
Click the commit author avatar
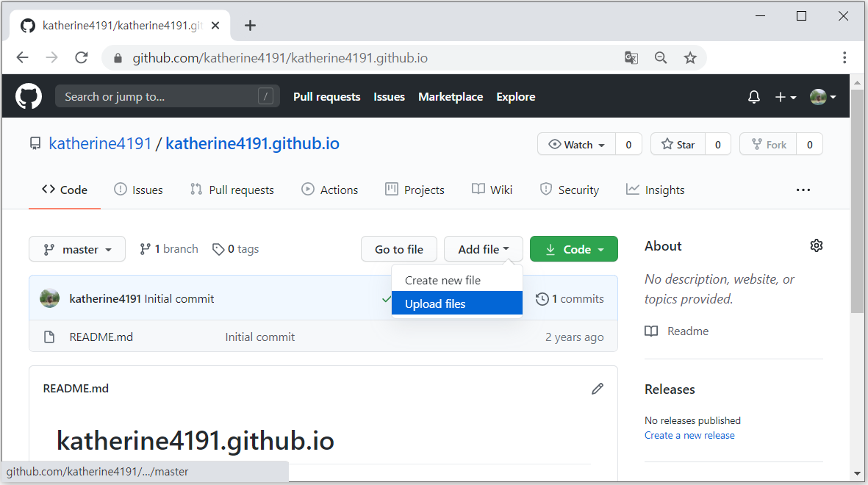click(x=50, y=298)
